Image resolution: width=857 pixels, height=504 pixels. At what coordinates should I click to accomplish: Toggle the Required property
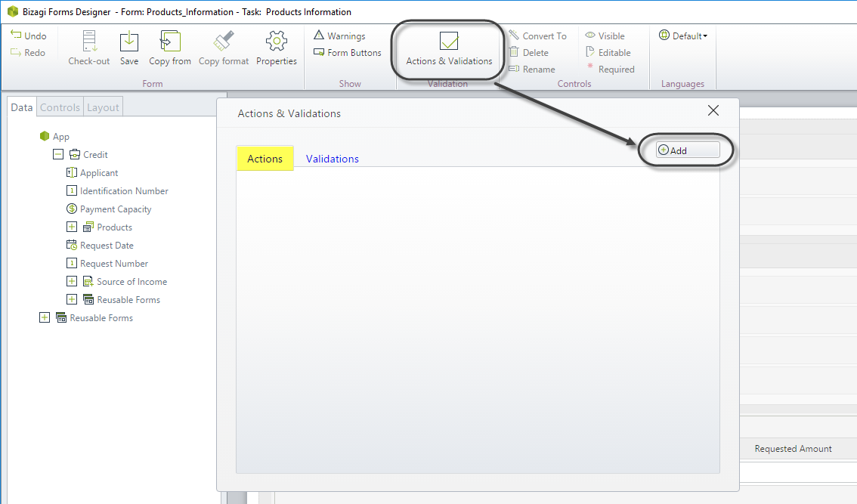coord(610,70)
